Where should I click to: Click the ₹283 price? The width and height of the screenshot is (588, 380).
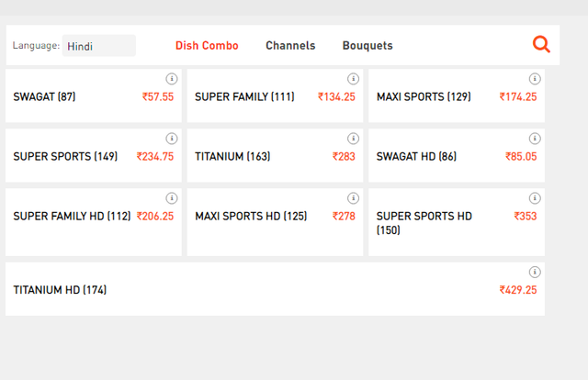344,156
